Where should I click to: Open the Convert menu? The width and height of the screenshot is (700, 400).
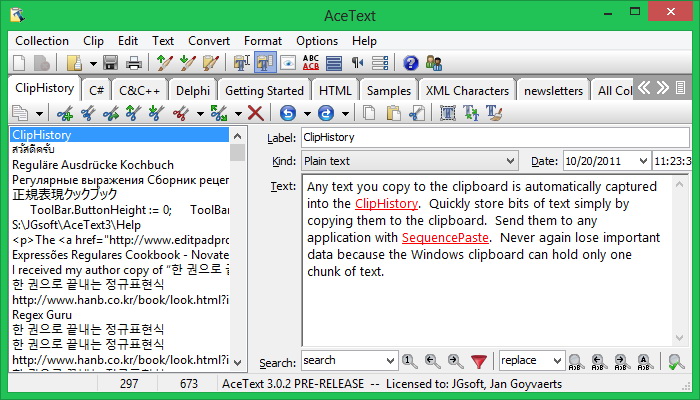pos(209,41)
